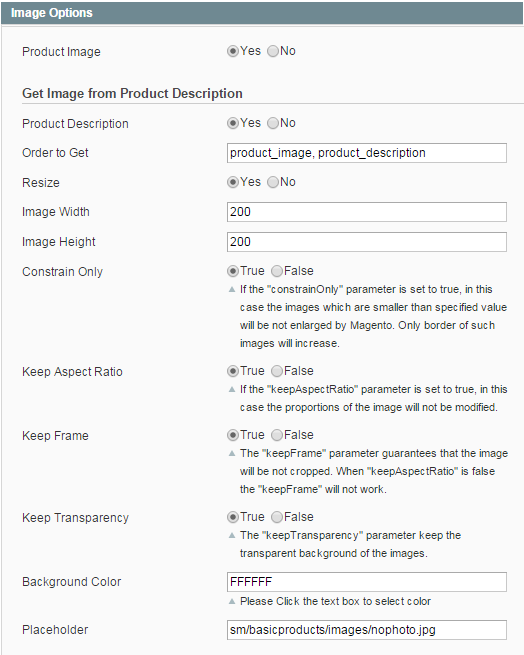
Task: Click the Order to Get text field
Action: coord(367,153)
